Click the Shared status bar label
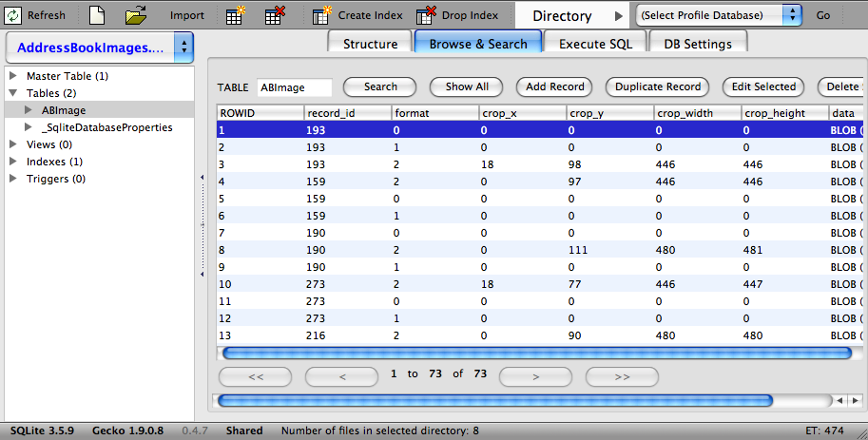 [244, 430]
